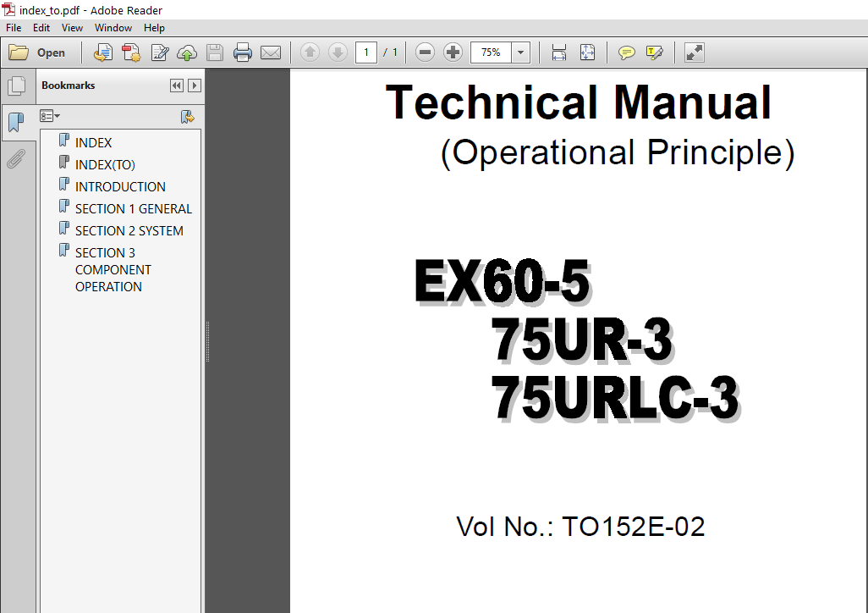Image resolution: width=868 pixels, height=613 pixels.
Task: Click the create PDF online icon
Action: [103, 52]
